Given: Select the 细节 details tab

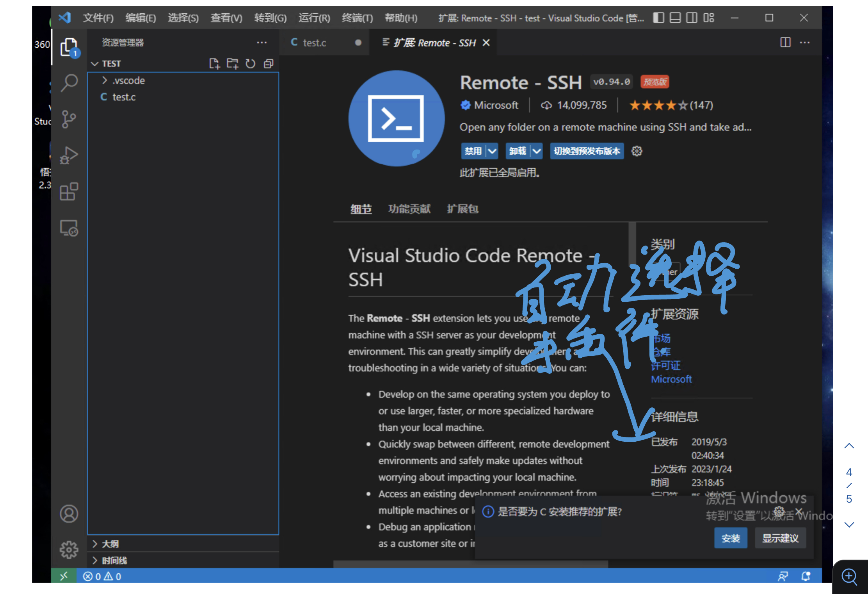Looking at the screenshot, I should [361, 209].
